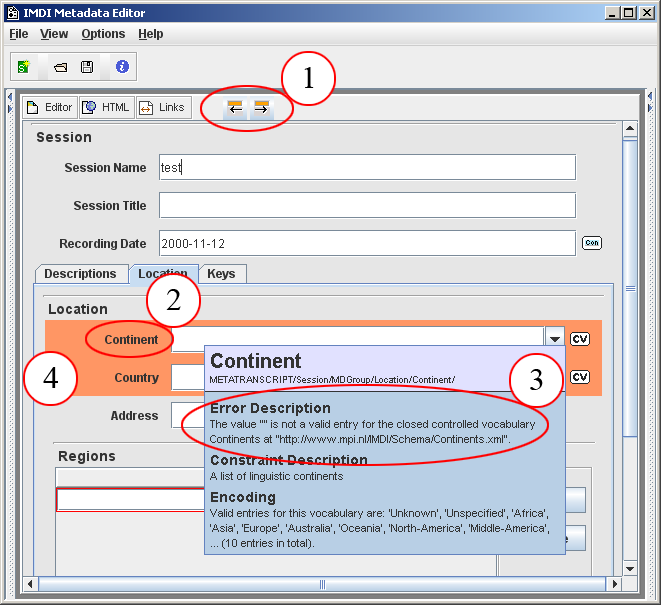This screenshot has width=661, height=605.
Task: Click into the Session Title field
Action: (x=367, y=205)
